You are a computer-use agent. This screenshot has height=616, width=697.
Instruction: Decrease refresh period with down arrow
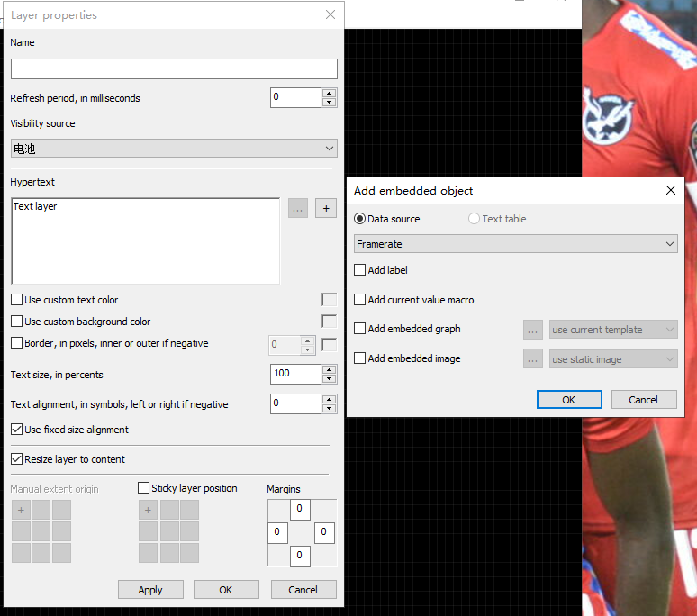[329, 103]
